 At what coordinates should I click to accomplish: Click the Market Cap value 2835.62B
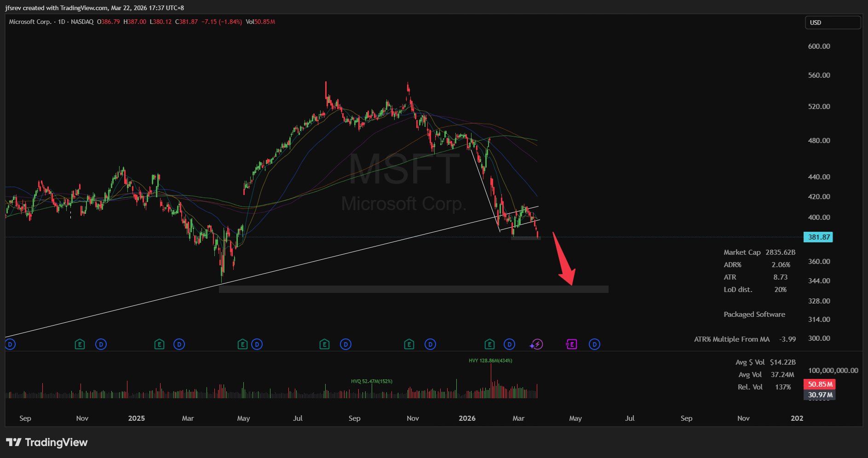click(781, 252)
